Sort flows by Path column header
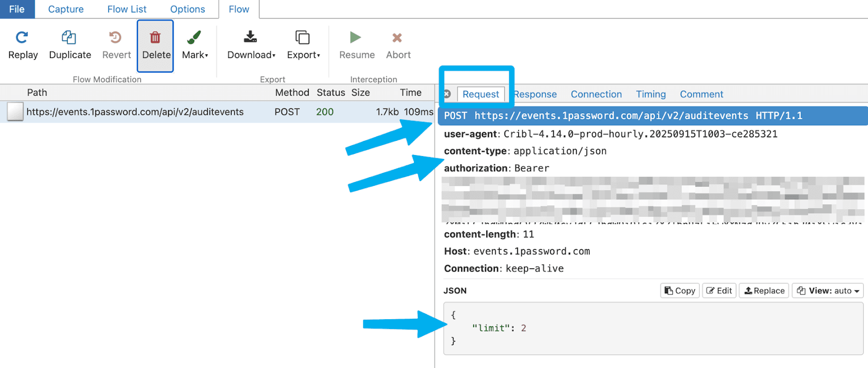The image size is (868, 368). (x=37, y=93)
